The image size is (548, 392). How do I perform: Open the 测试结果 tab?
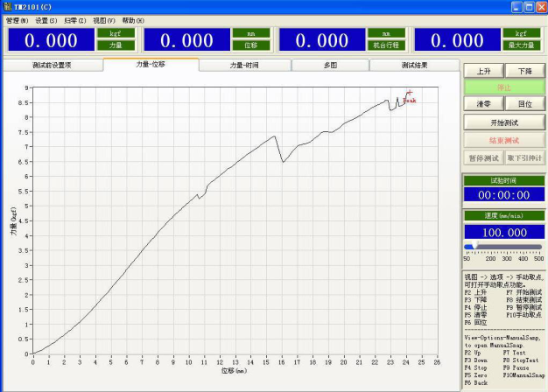coord(414,66)
